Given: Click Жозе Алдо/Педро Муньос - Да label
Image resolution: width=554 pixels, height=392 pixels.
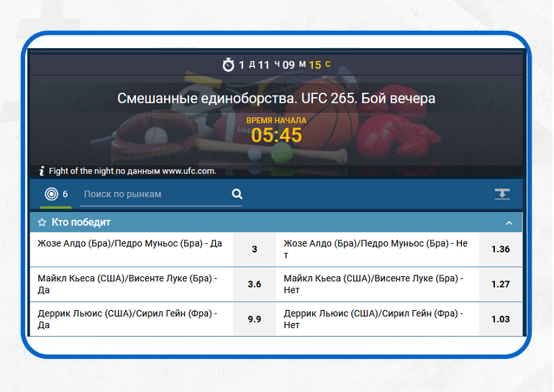Looking at the screenshot, I should (130, 243).
